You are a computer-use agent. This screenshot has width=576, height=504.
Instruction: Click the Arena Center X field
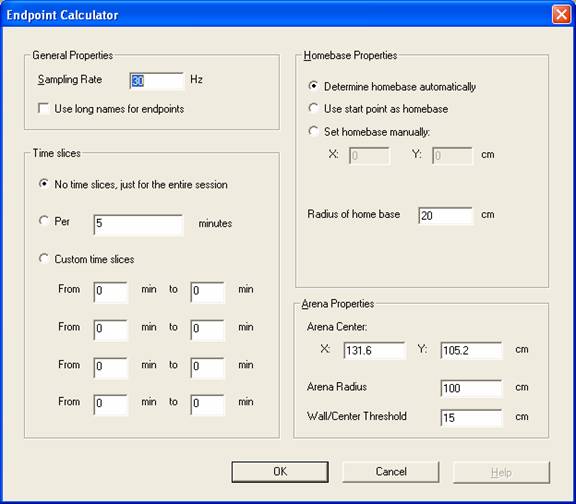click(x=374, y=350)
